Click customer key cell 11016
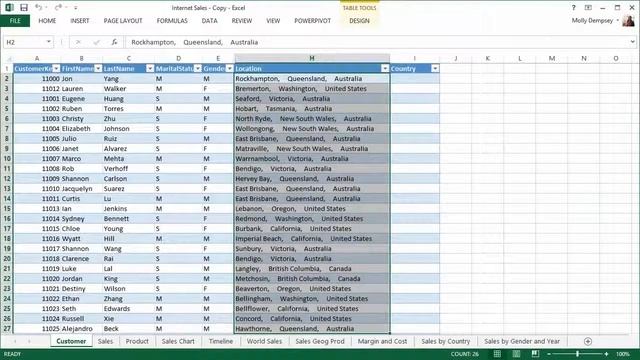This screenshot has height=360, width=640. pyautogui.click(x=37, y=239)
